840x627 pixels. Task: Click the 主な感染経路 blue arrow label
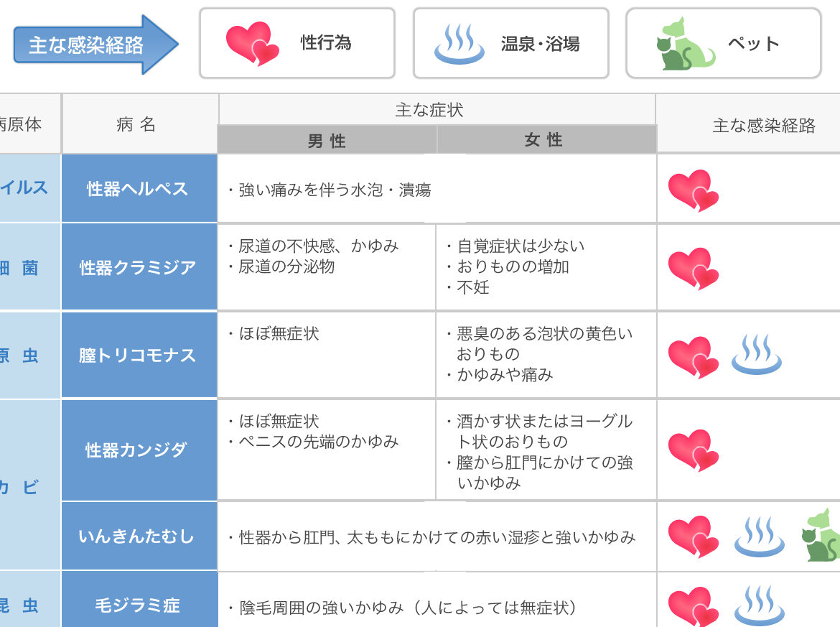coord(96,45)
